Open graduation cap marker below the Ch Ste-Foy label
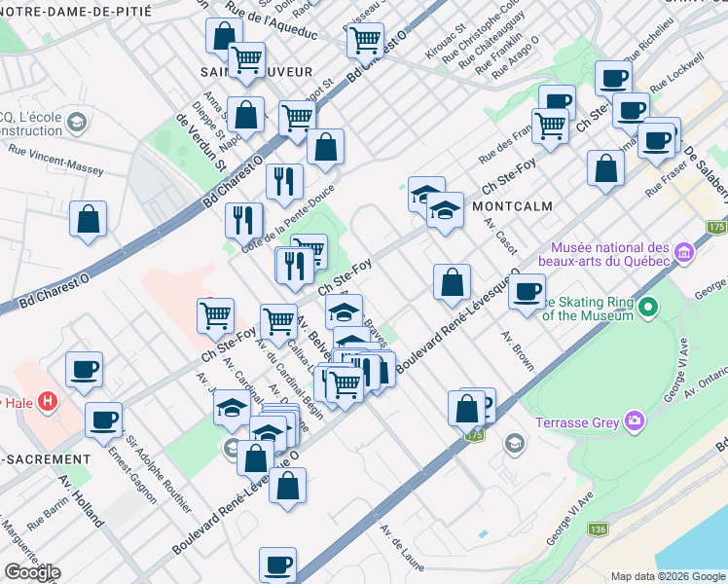 (x=344, y=312)
